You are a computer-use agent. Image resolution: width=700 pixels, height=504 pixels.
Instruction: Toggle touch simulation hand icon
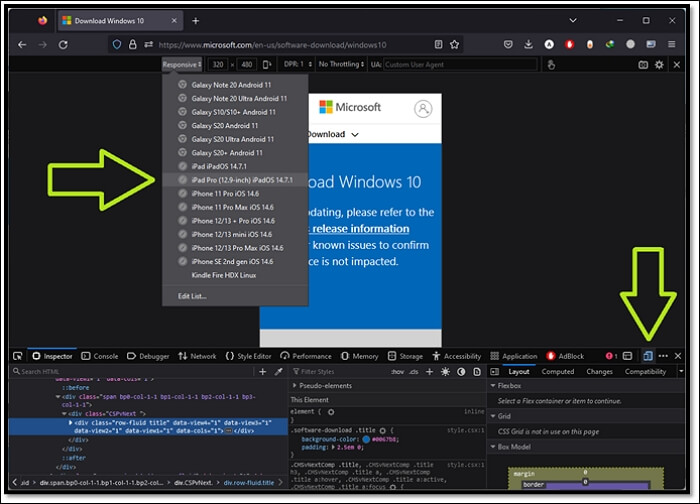550,64
